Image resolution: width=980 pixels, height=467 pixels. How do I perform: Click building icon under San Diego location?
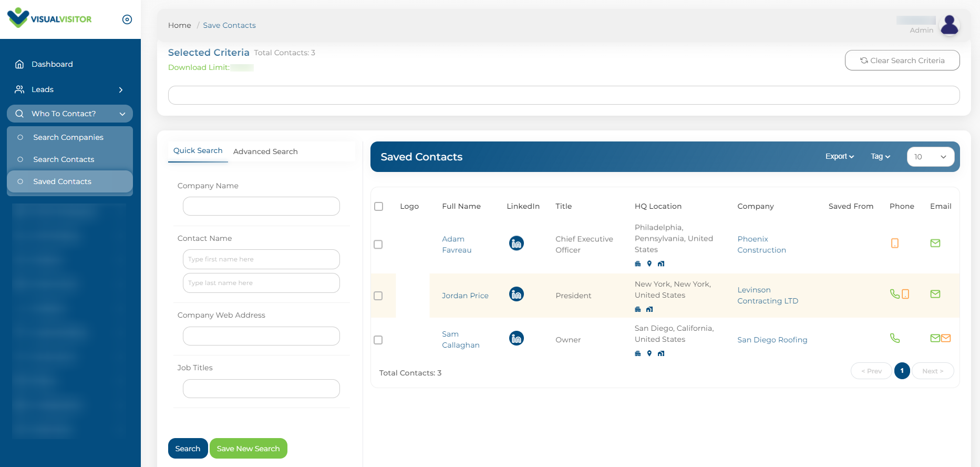coord(638,353)
